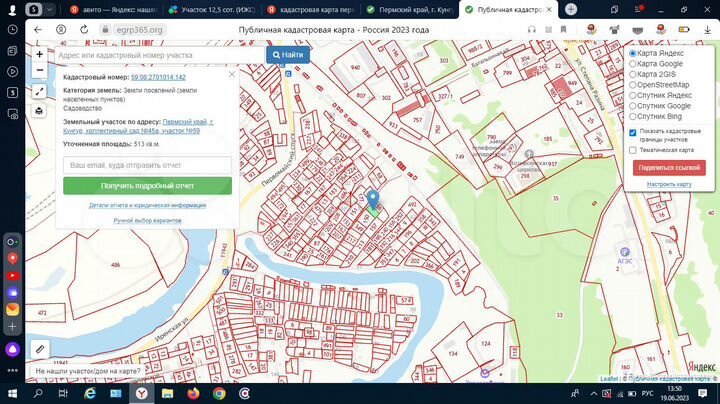Open notification center in taskbar
This screenshot has height=404, width=720.
[702, 393]
